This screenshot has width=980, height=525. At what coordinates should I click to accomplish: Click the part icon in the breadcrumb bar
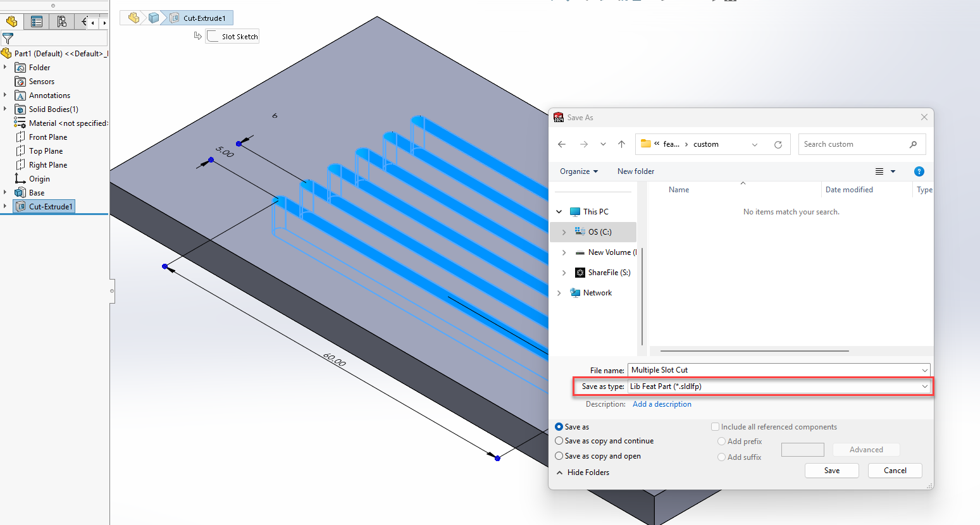point(133,18)
